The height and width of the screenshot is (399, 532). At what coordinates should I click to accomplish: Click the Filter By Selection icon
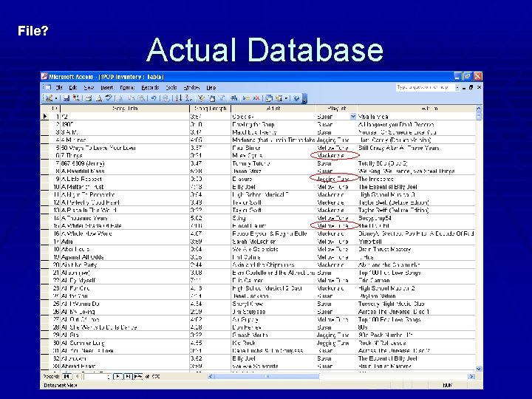click(201, 98)
